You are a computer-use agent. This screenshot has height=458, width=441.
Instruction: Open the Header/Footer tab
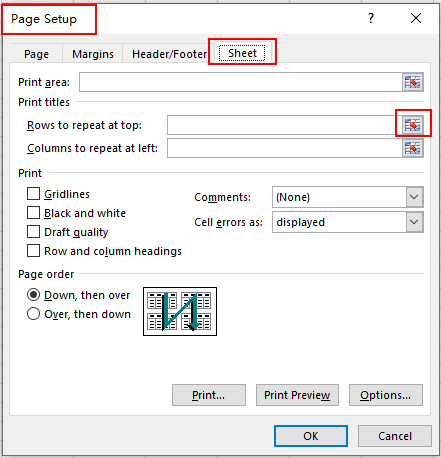click(x=169, y=54)
